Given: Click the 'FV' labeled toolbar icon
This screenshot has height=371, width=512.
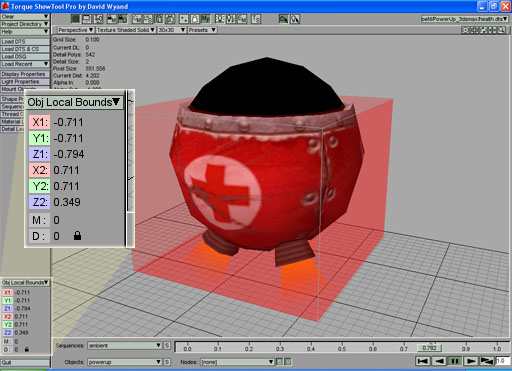Looking at the screenshot, I should click(x=242, y=19).
